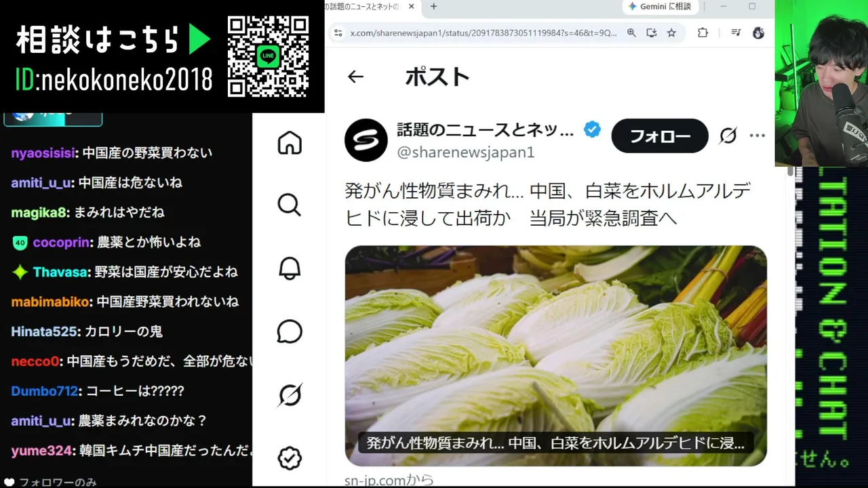Click chat username Dumbo712
This screenshot has height=488, width=868.
pos(45,391)
